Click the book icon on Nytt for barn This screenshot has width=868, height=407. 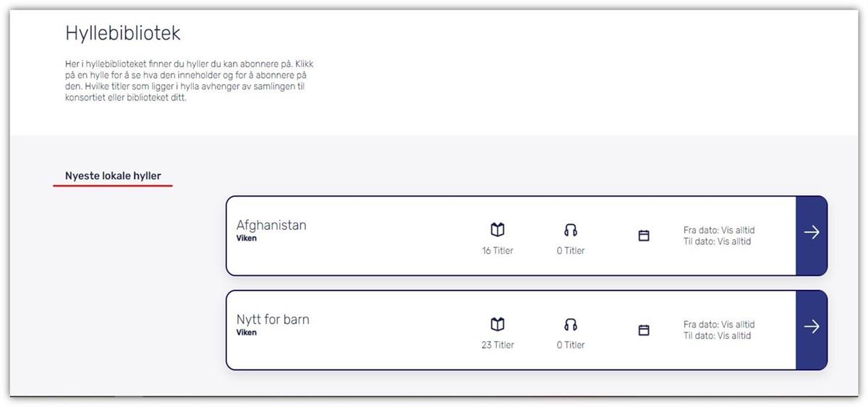click(x=498, y=325)
